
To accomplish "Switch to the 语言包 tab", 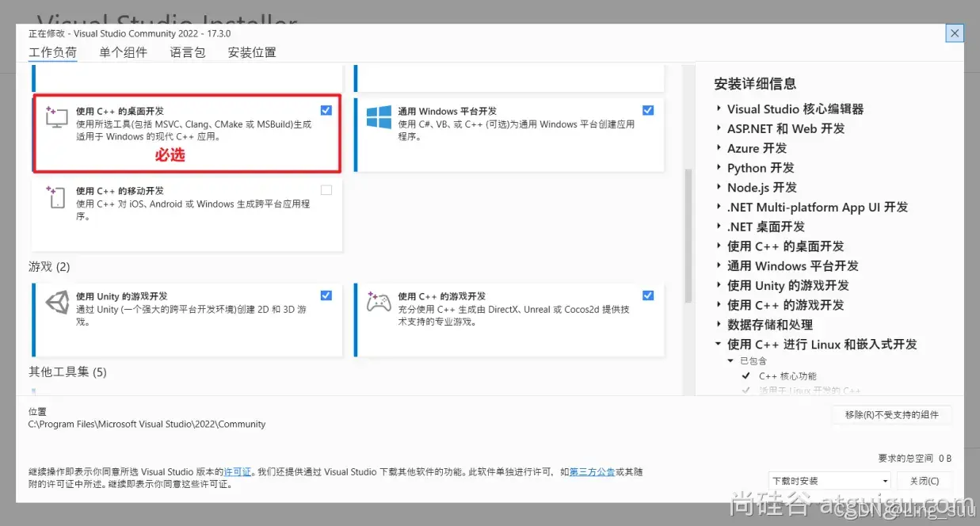I will (187, 52).
